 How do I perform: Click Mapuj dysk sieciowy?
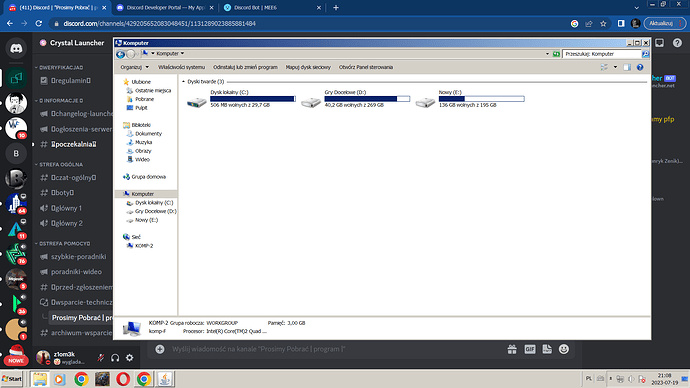pyautogui.click(x=308, y=67)
